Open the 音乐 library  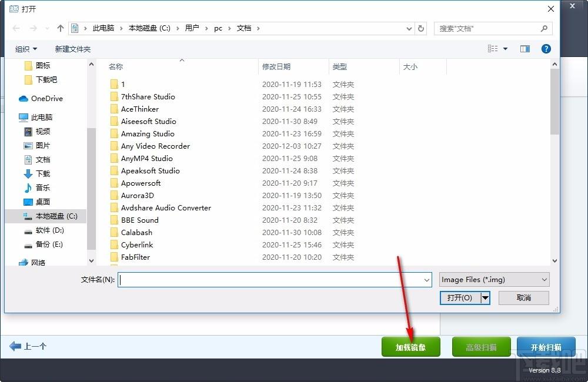tap(37, 188)
